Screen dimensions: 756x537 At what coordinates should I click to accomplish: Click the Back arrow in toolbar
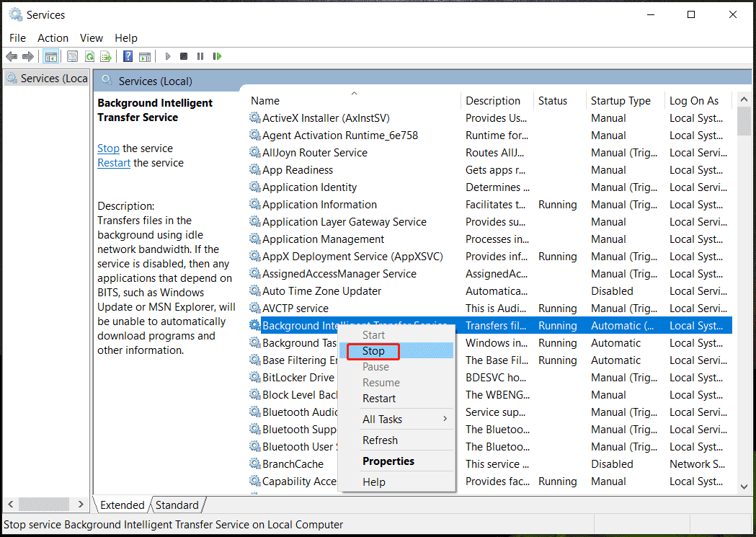pos(12,56)
